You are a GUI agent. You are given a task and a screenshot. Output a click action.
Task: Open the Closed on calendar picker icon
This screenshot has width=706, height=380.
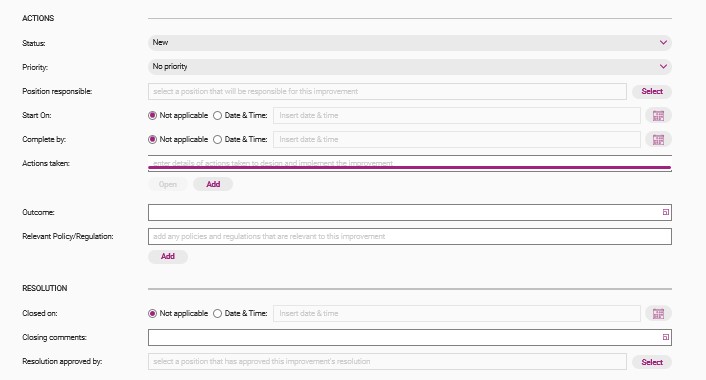[x=658, y=313]
